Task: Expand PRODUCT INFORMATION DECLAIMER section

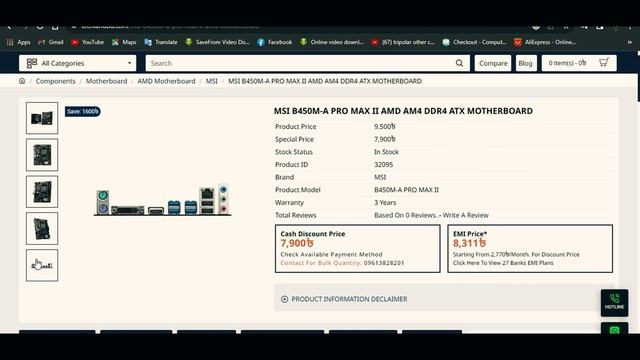Action: point(444,299)
